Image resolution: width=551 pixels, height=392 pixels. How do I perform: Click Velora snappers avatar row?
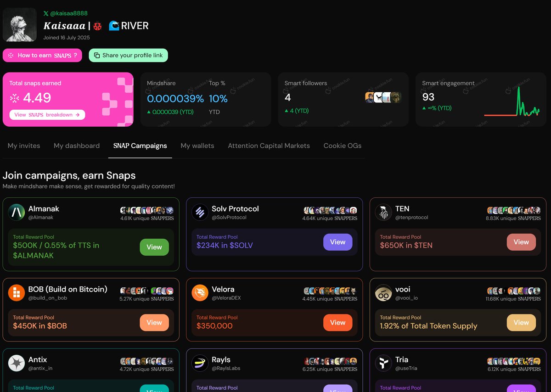point(331,291)
